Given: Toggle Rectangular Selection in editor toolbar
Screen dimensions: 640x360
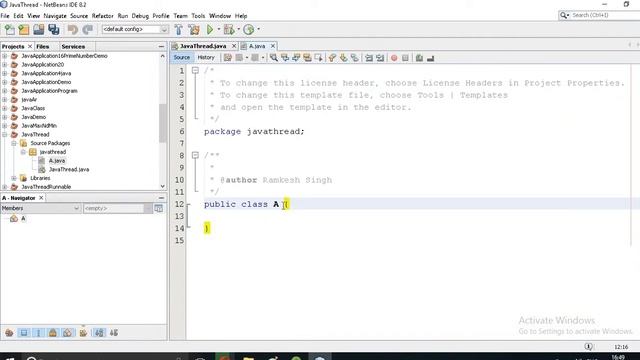Looking at the screenshot, I should (318, 58).
